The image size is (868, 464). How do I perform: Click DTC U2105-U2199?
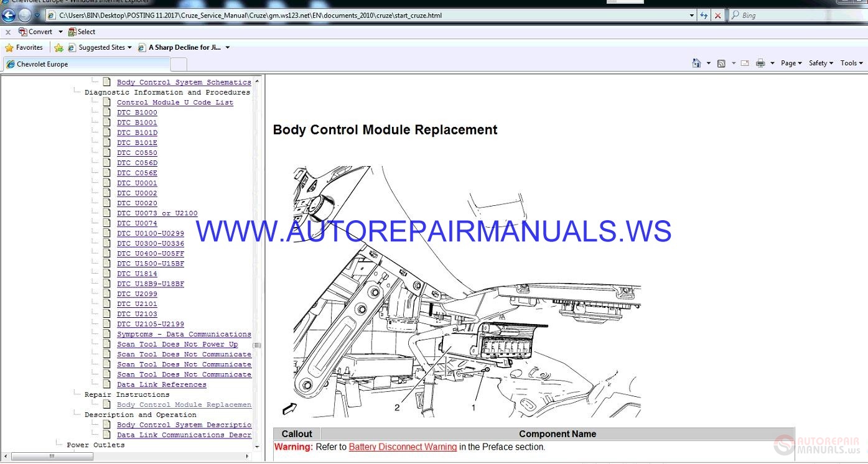151,324
